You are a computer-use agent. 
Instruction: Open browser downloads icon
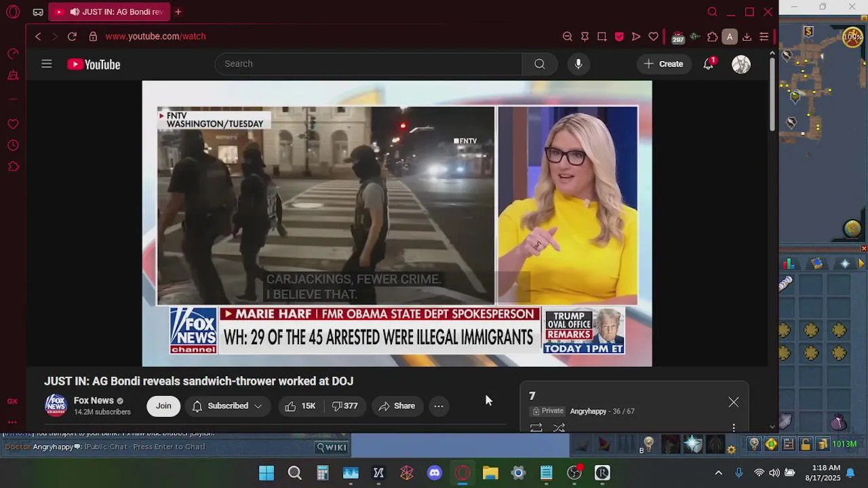pos(747,37)
